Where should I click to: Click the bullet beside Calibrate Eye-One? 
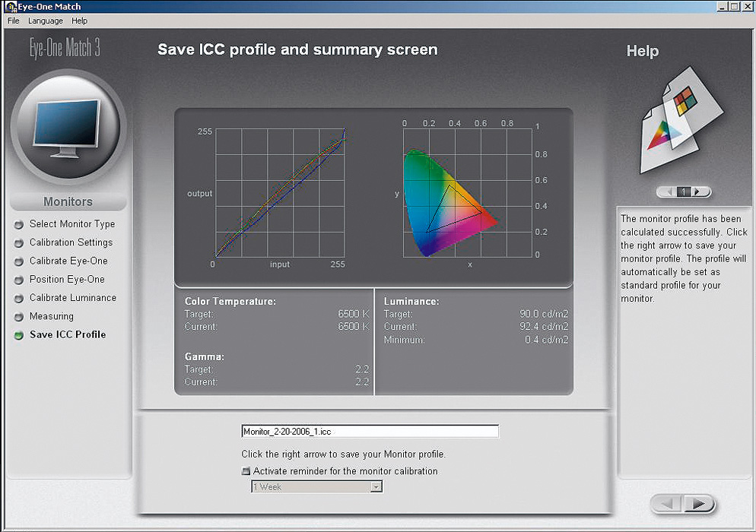tap(19, 261)
